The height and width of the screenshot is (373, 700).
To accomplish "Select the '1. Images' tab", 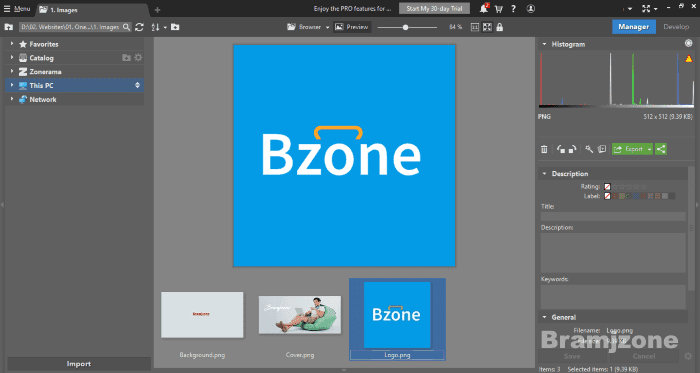I will pos(92,9).
